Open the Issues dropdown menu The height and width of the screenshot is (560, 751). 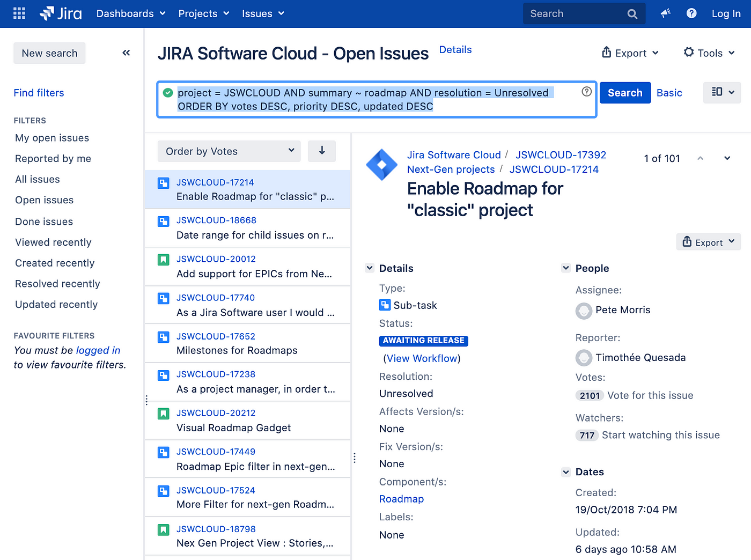click(263, 13)
